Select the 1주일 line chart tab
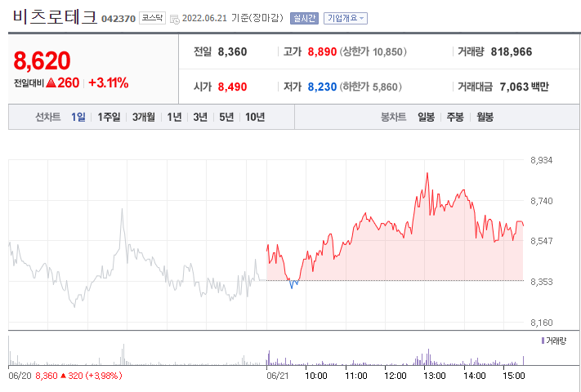Viewport: 581px width, 392px height. tap(109, 118)
